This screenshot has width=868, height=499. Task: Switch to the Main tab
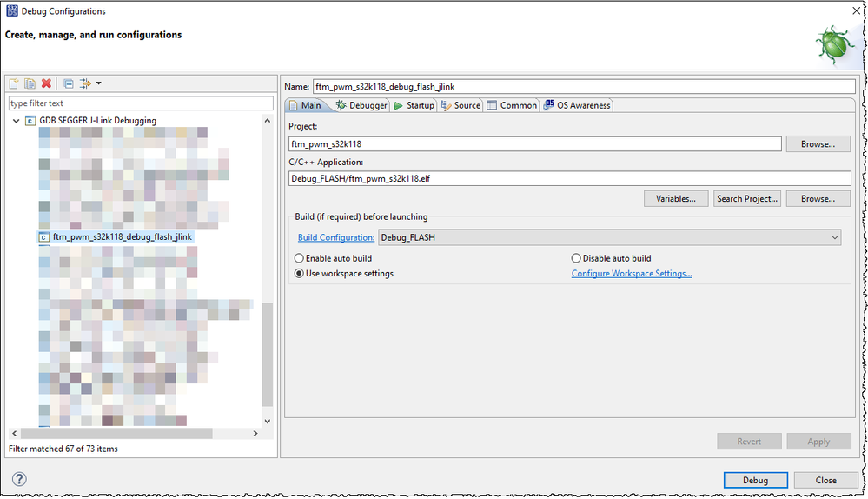[x=306, y=105]
